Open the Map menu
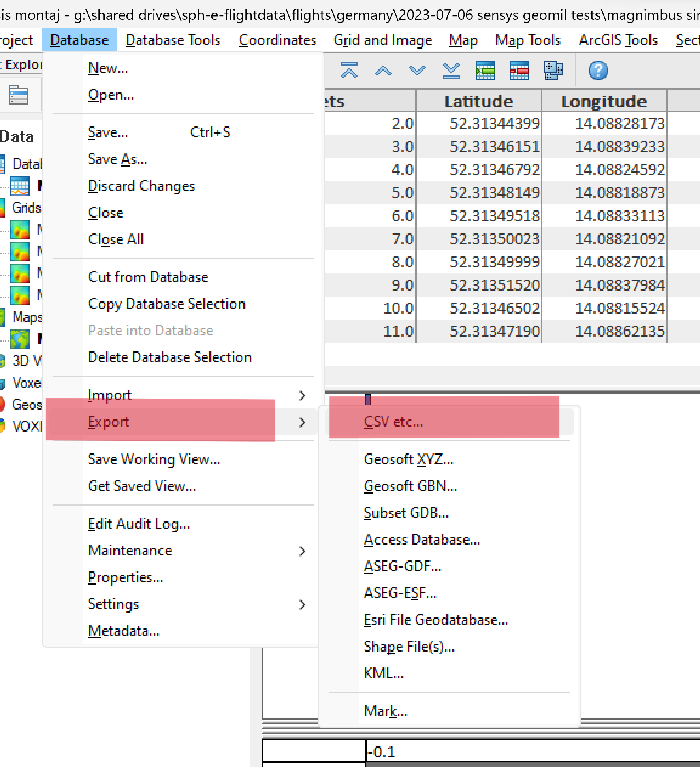The height and width of the screenshot is (767, 700). (463, 40)
